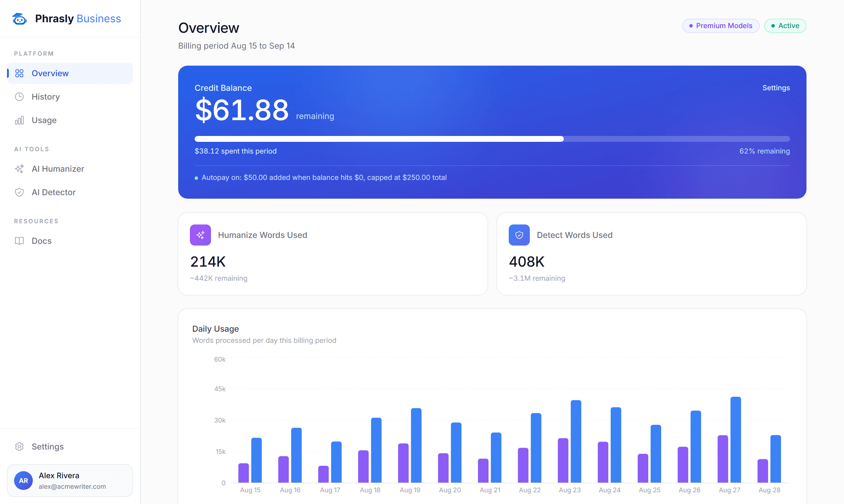Screen dimensions: 844x504
Task: Click the billing period Aug 15 to Sep 14 text
Action: click(x=236, y=46)
